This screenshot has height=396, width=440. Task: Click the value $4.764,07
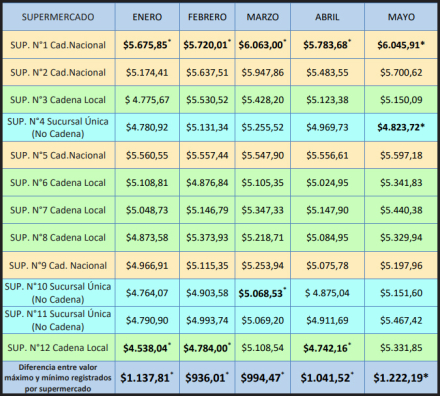point(147,293)
